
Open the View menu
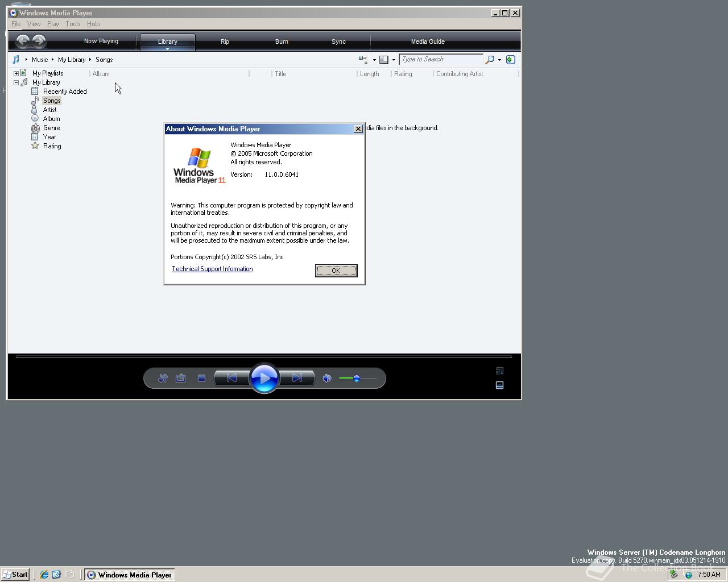click(x=34, y=24)
